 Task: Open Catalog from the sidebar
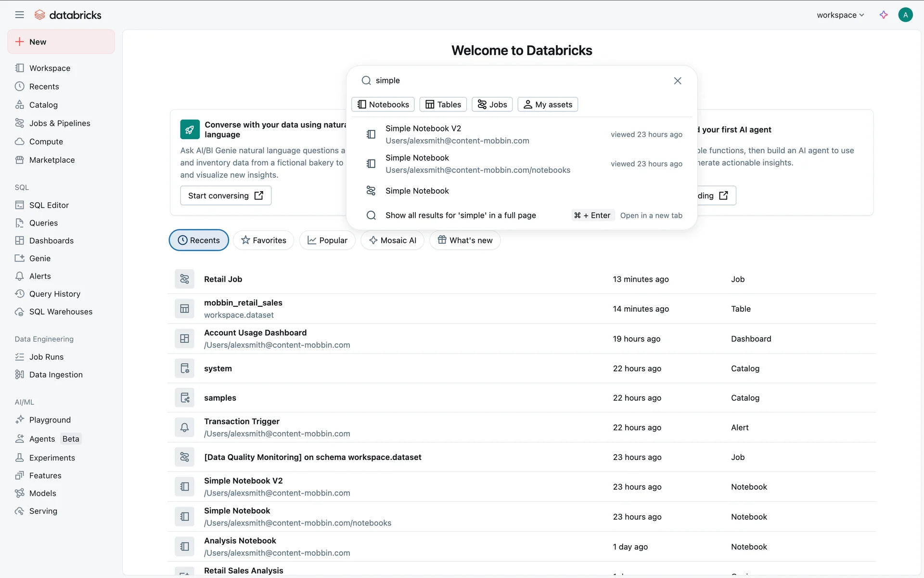pyautogui.click(x=43, y=105)
